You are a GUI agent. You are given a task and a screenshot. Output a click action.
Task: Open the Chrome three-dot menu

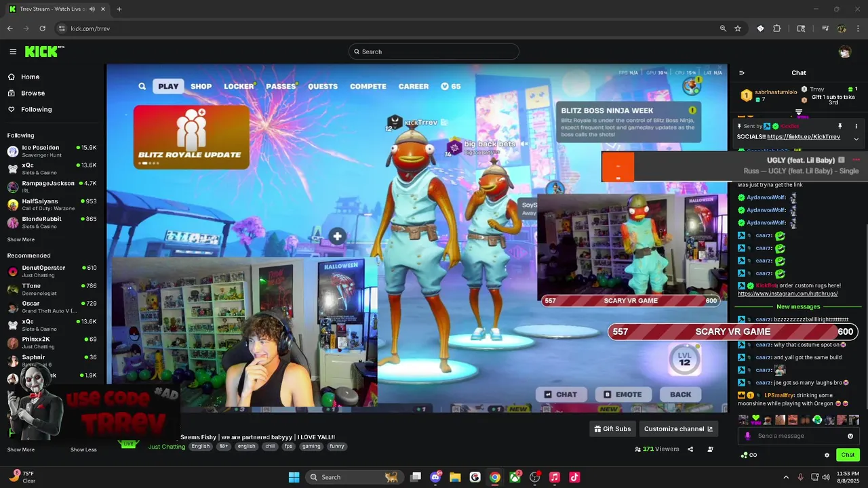(x=859, y=28)
